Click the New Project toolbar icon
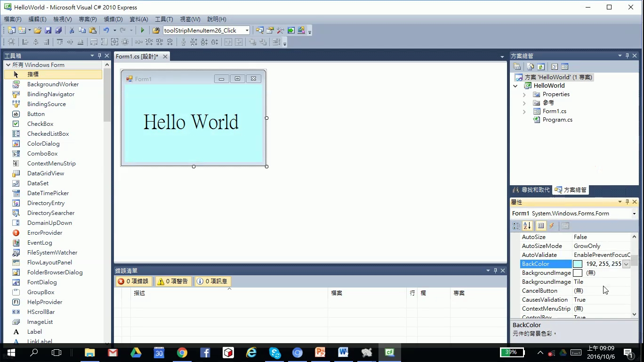This screenshot has width=644, height=362. tap(11, 30)
